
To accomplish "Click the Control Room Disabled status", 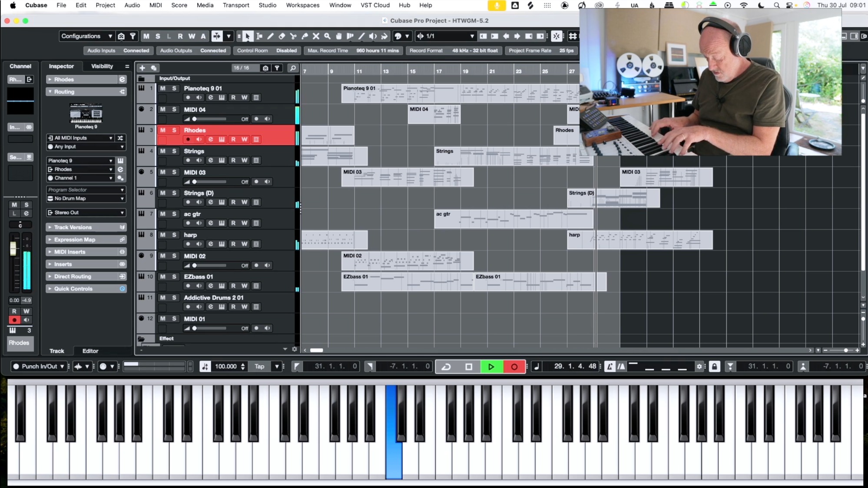I will click(267, 51).
